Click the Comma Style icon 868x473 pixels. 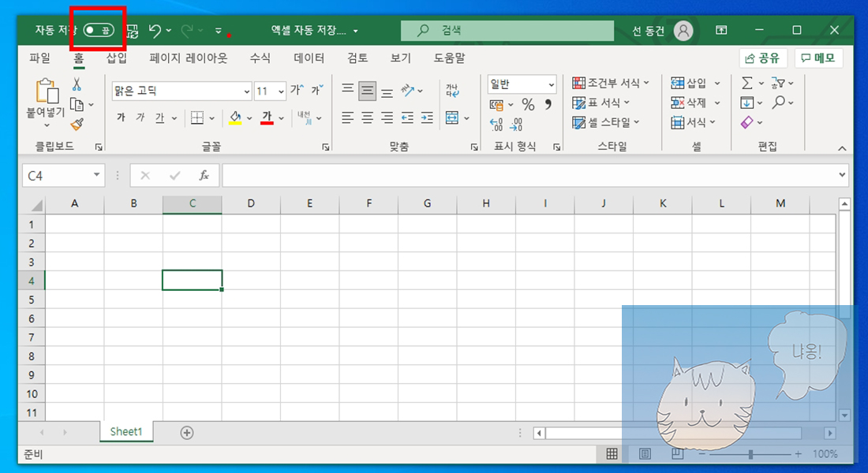(548, 104)
